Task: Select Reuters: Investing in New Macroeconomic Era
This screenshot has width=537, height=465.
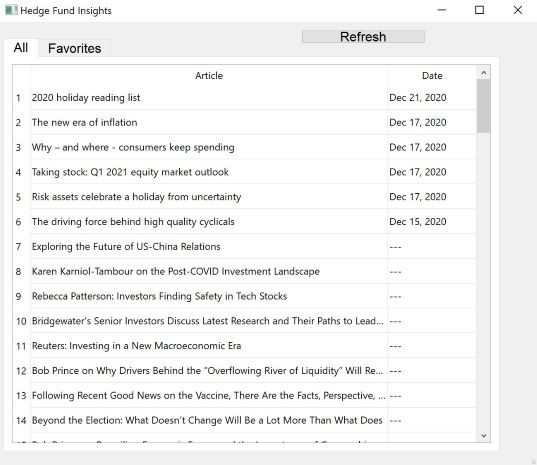Action: coord(136,346)
